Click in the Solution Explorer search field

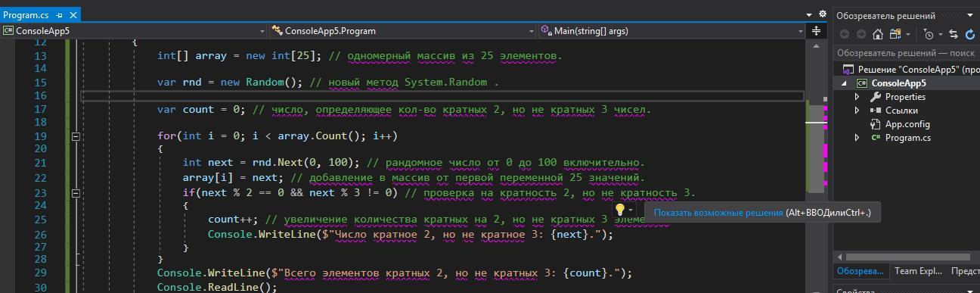click(906, 53)
